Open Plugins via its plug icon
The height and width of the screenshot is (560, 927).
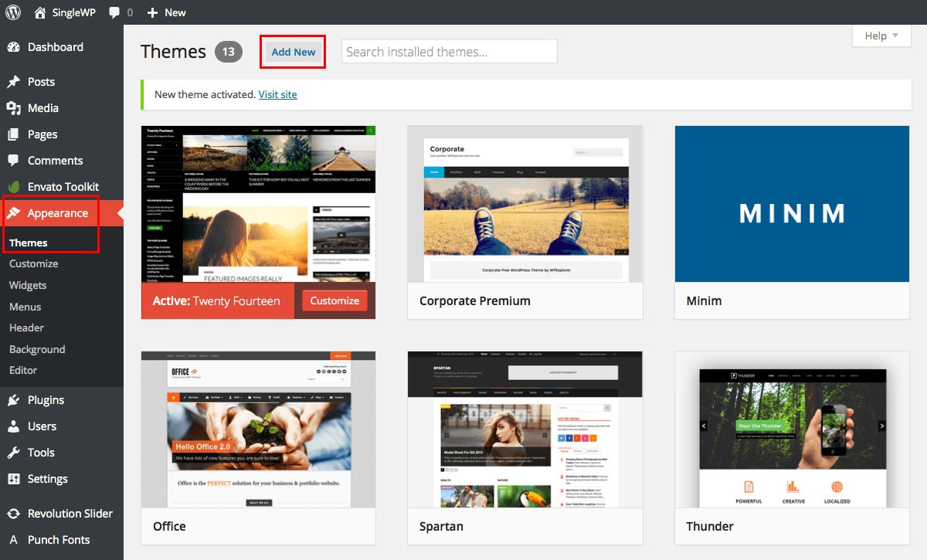coord(15,399)
